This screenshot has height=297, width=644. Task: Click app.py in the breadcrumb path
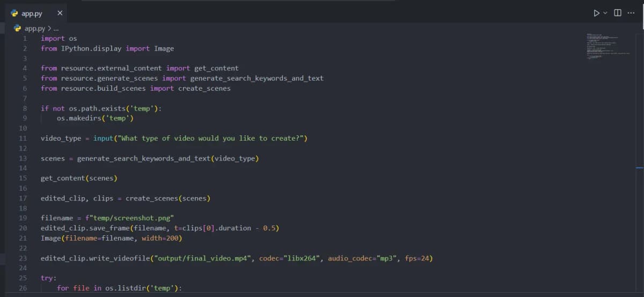[x=35, y=28]
